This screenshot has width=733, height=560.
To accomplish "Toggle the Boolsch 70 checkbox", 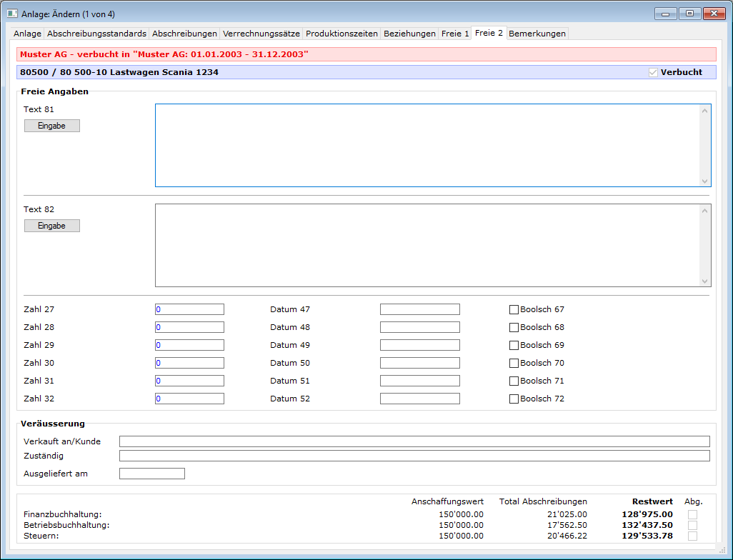I will (514, 363).
